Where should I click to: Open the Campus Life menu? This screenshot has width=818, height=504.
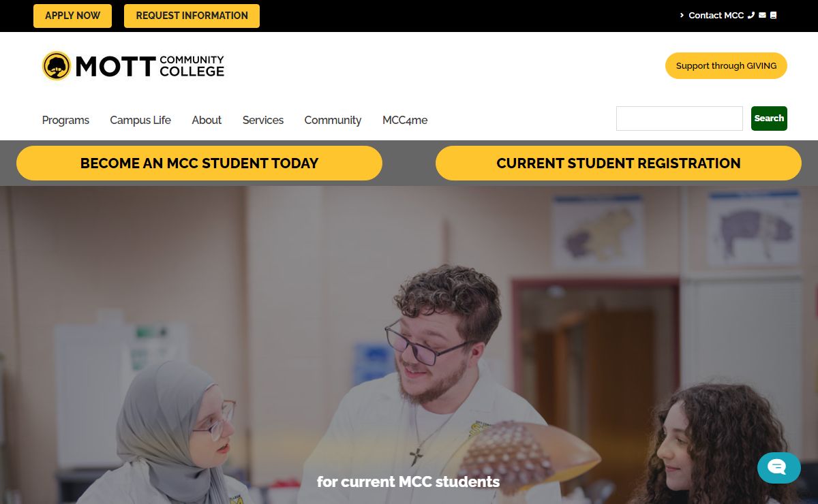pyautogui.click(x=140, y=120)
